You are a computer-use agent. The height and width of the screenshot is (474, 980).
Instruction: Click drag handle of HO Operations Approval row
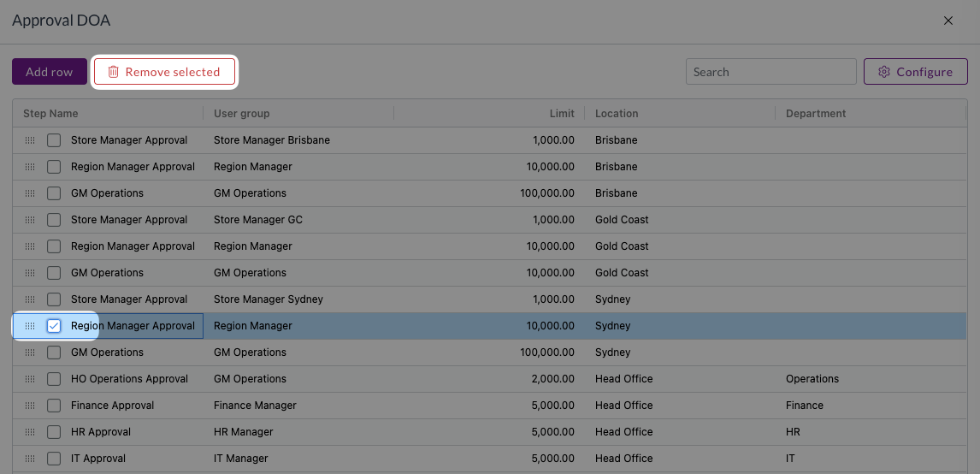click(30, 379)
